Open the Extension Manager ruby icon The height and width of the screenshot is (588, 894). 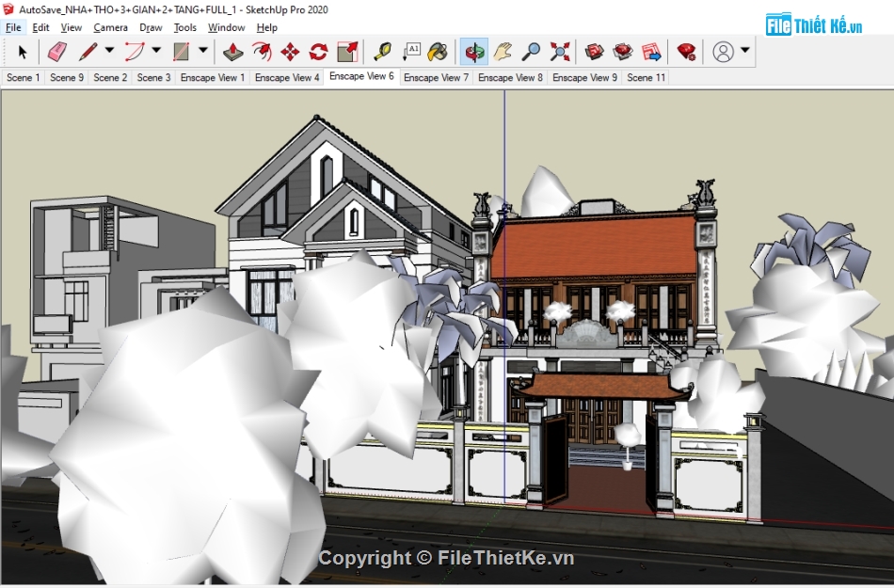(686, 52)
